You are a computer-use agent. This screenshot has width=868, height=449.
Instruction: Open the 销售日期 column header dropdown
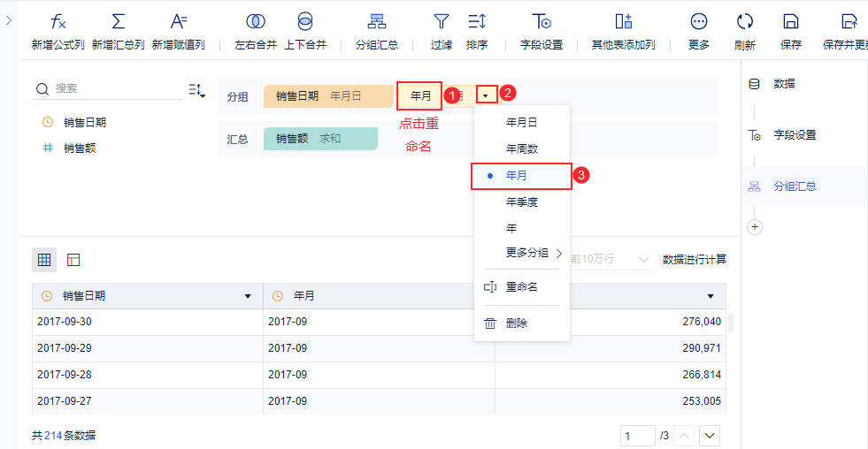tap(248, 296)
